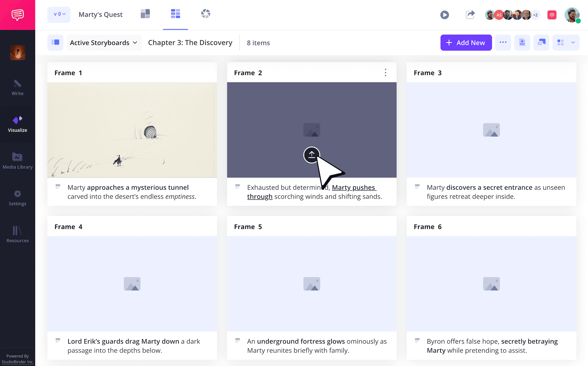Select the Frame 1 desert tunnel thumbnail
Screen dimensions: 588x366
132,130
